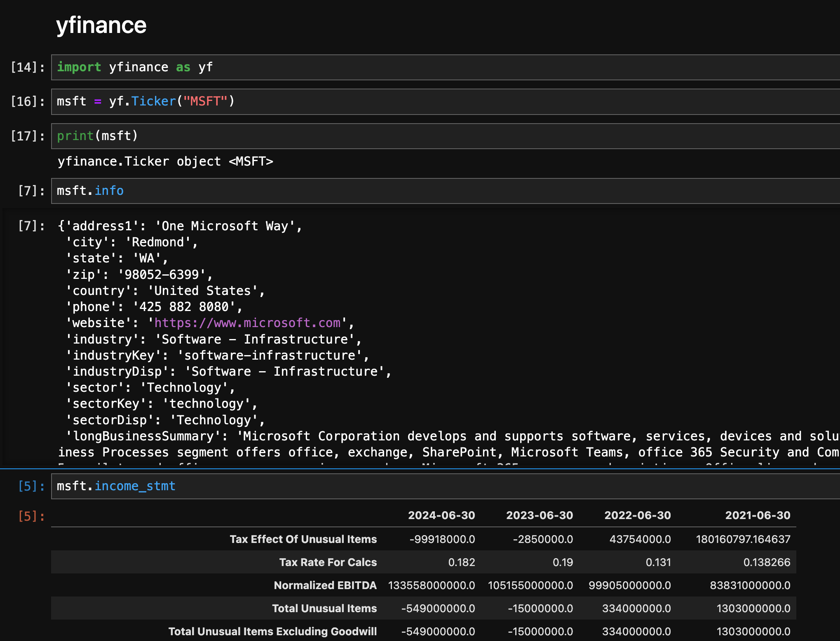Click the 2024-06-30 column header
This screenshot has width=840, height=641.
(x=441, y=515)
